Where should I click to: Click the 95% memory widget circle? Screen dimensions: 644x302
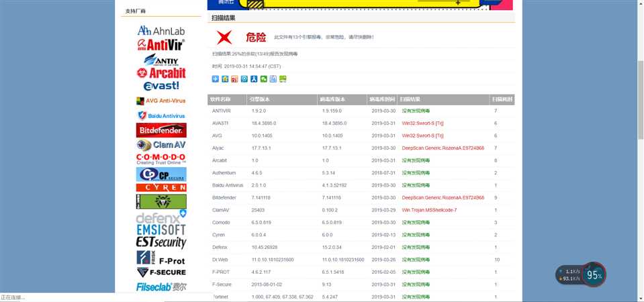pyautogui.click(x=594, y=275)
